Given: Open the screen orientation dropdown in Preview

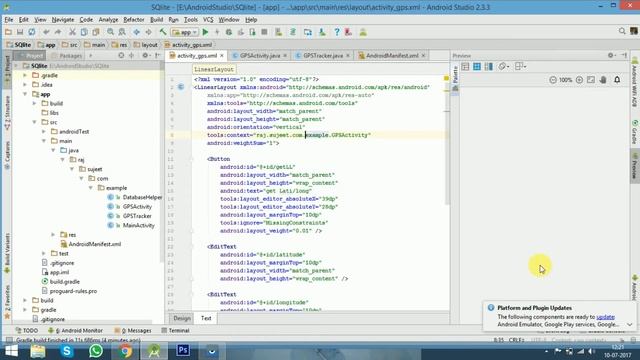Looking at the screenshot, I should 504,66.
